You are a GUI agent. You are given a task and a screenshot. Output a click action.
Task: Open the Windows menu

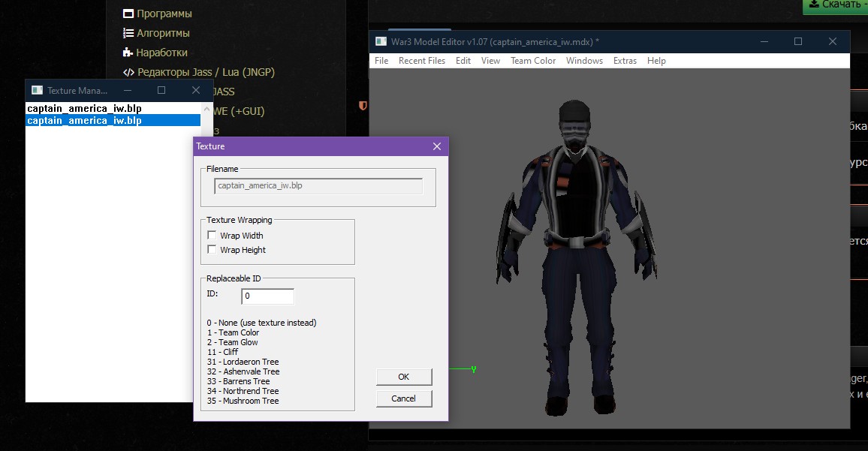point(585,61)
